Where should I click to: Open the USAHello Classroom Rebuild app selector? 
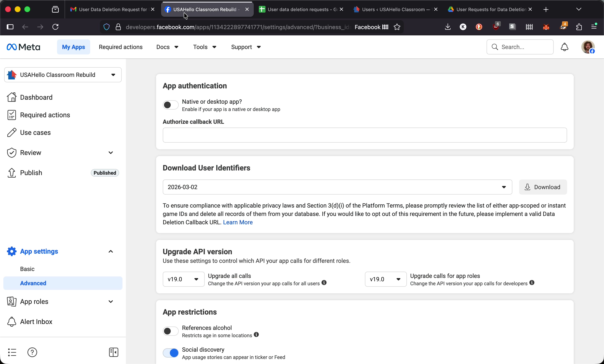click(x=63, y=75)
